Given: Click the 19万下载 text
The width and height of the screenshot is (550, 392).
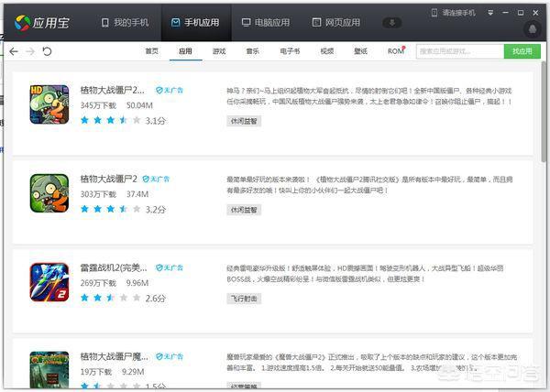Looking at the screenshot, I should [95, 372].
